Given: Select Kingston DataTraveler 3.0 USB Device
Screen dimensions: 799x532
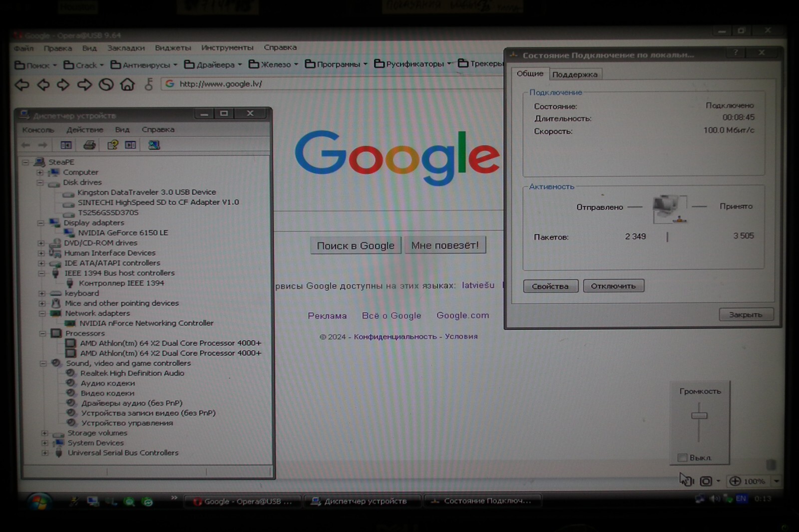Looking at the screenshot, I should click(x=147, y=192).
